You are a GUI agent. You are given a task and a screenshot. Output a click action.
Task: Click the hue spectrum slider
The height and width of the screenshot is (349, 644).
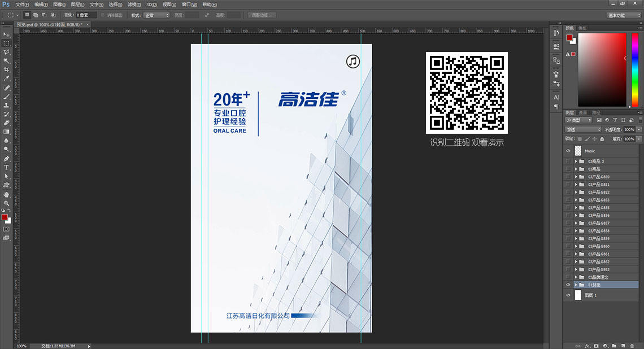tap(635, 70)
